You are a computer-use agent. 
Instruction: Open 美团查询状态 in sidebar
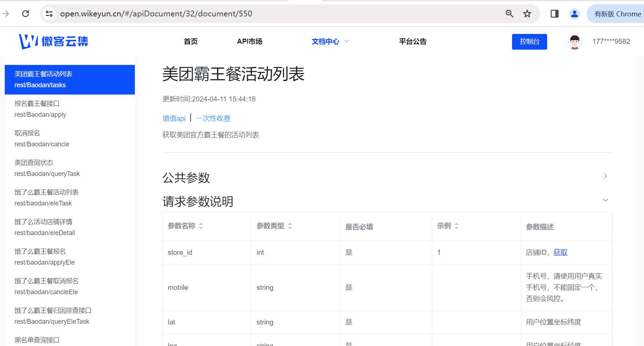point(70,168)
